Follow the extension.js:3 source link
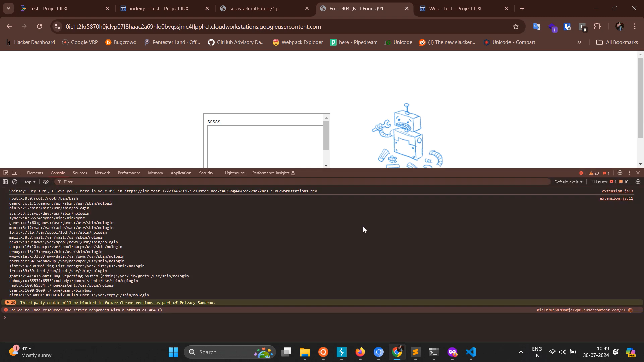Image resolution: width=644 pixels, height=362 pixels. click(617, 191)
